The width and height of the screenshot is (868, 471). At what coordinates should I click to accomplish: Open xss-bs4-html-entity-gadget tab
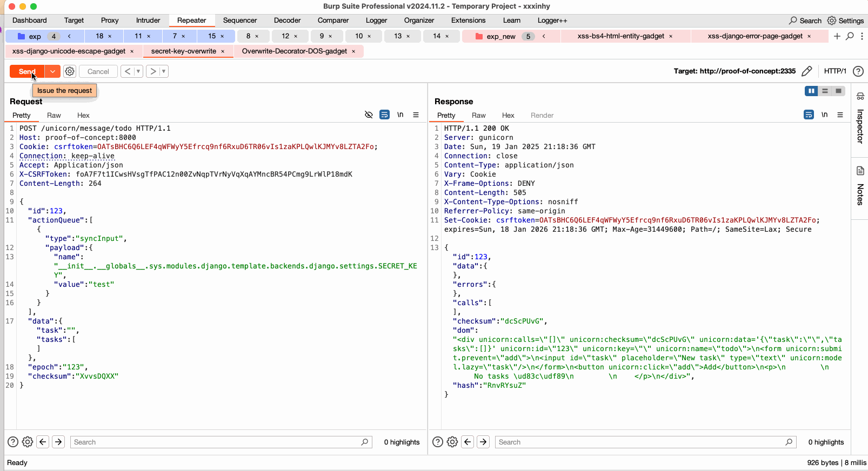620,36
